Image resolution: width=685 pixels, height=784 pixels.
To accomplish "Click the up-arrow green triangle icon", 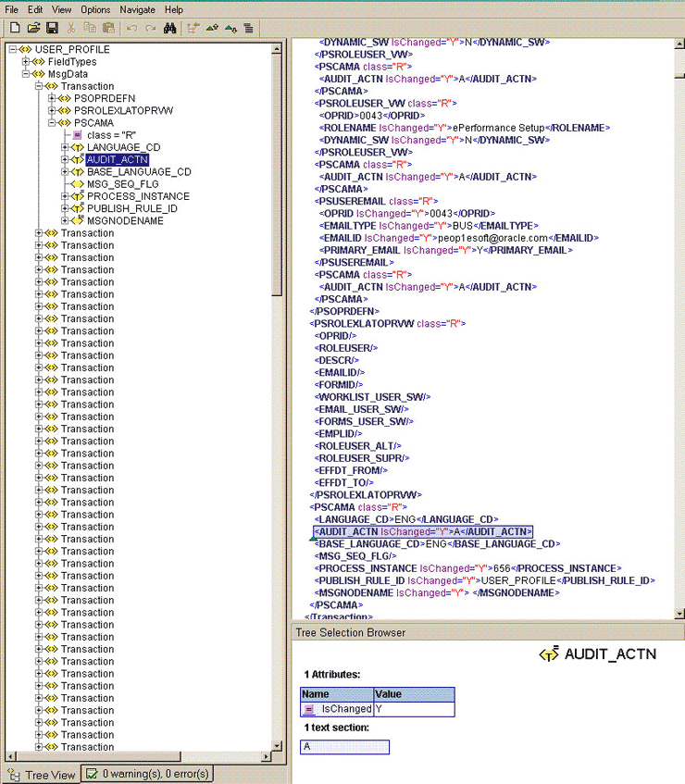I will [x=212, y=28].
